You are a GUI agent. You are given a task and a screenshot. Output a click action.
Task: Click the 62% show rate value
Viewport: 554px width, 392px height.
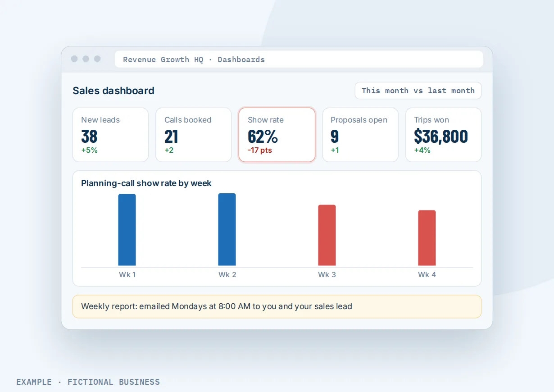click(x=263, y=136)
